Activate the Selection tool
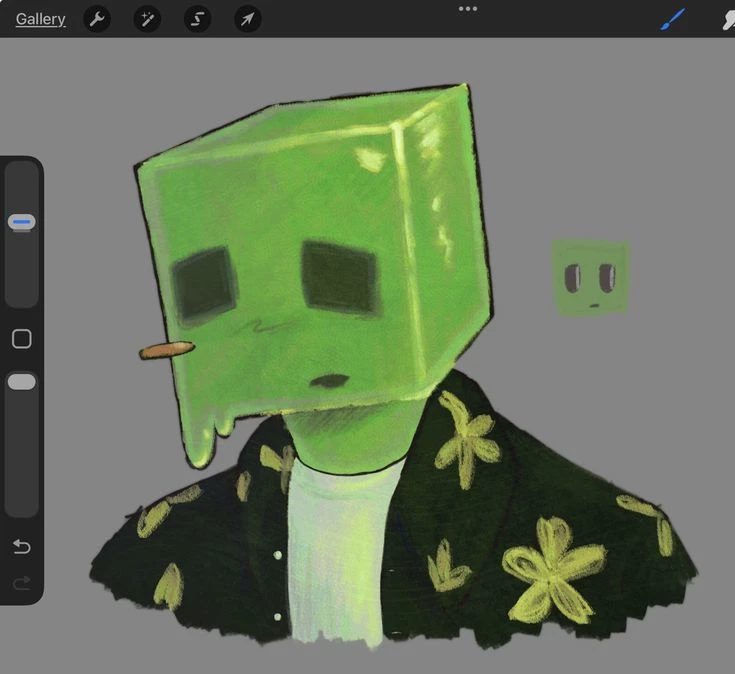Image resolution: width=735 pixels, height=674 pixels. 197,19
